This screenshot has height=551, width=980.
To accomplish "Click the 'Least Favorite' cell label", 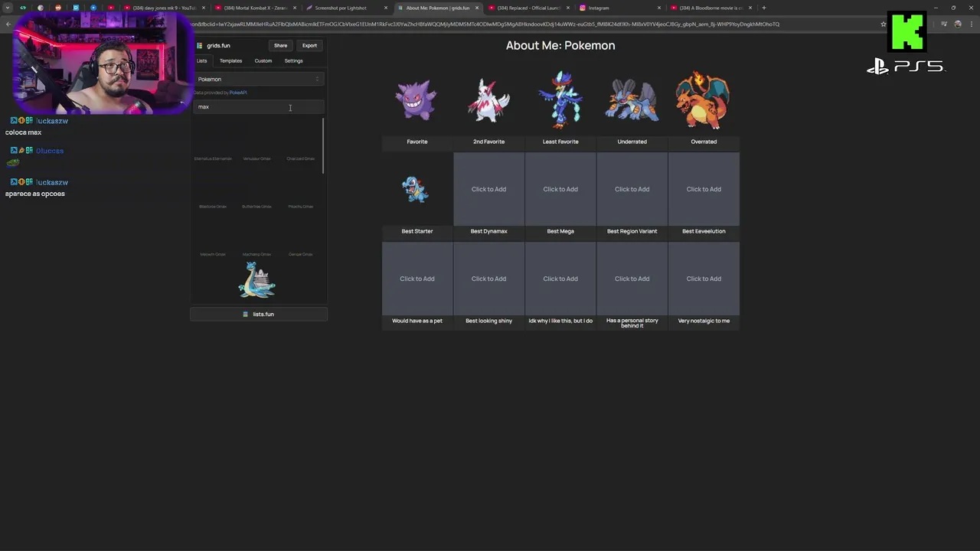I will (x=560, y=142).
